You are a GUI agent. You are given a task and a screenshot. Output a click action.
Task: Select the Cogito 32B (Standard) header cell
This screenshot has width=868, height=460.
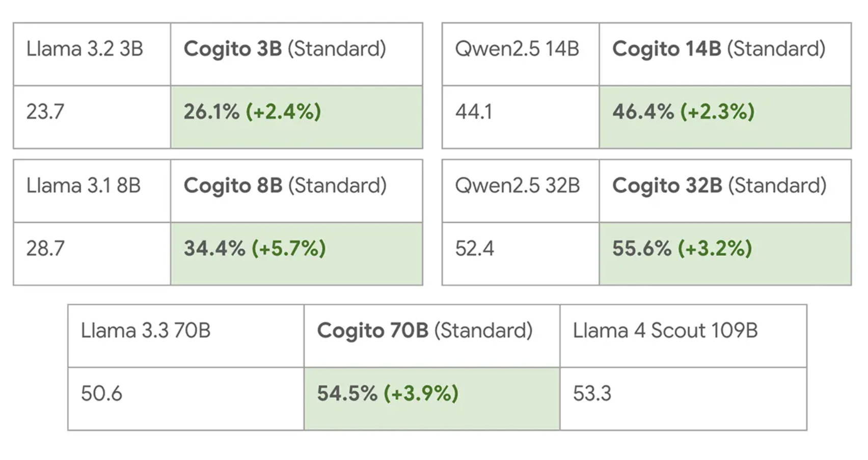pyautogui.click(x=725, y=191)
